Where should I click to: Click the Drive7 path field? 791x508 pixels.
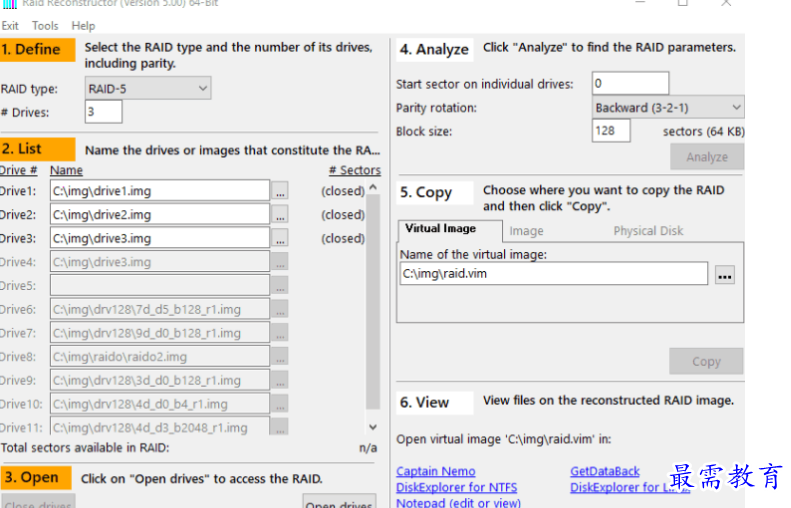[x=160, y=333]
